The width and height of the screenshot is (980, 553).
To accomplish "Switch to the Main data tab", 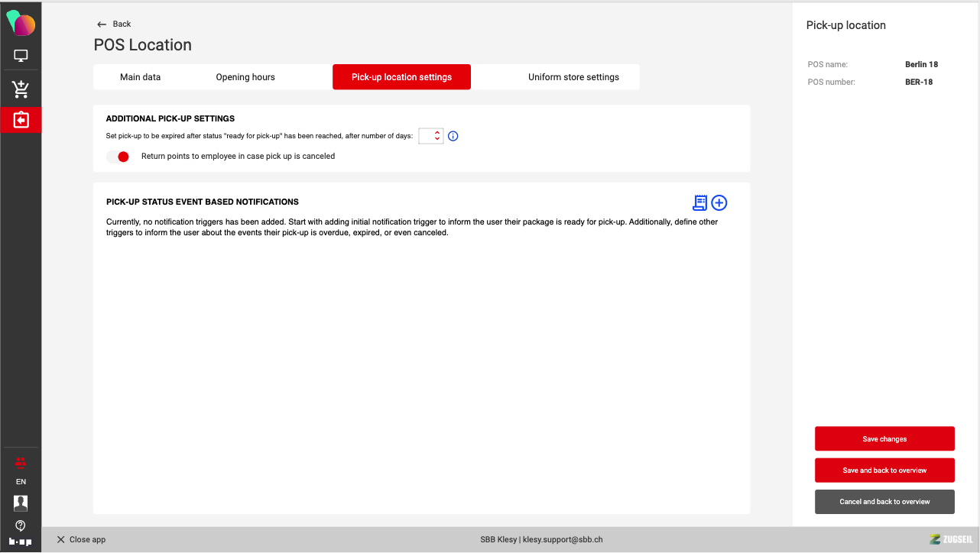I will pyautogui.click(x=140, y=77).
